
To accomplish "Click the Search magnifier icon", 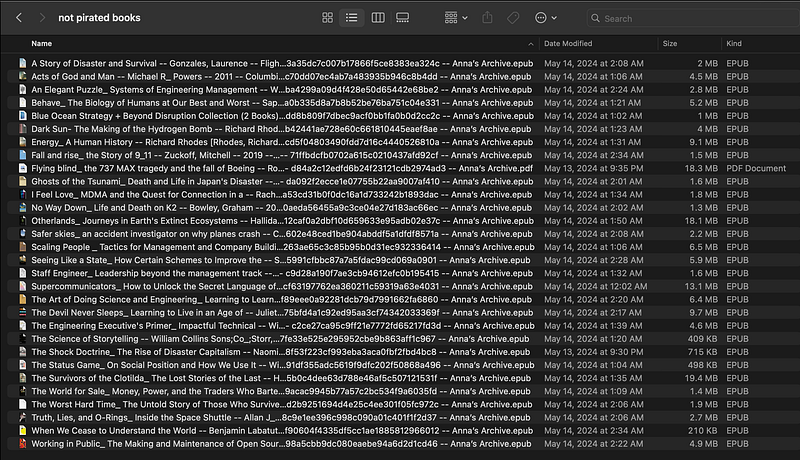I will (x=595, y=18).
